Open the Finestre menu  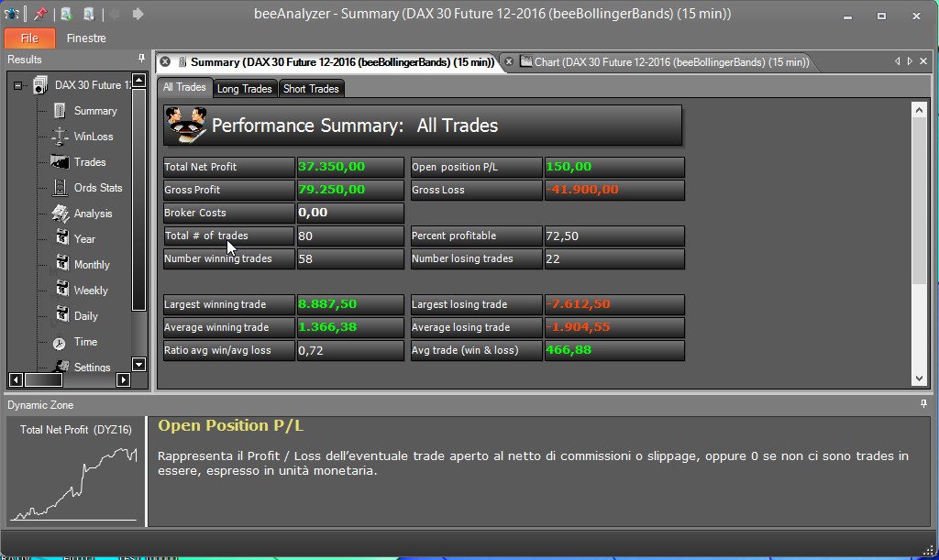[86, 38]
